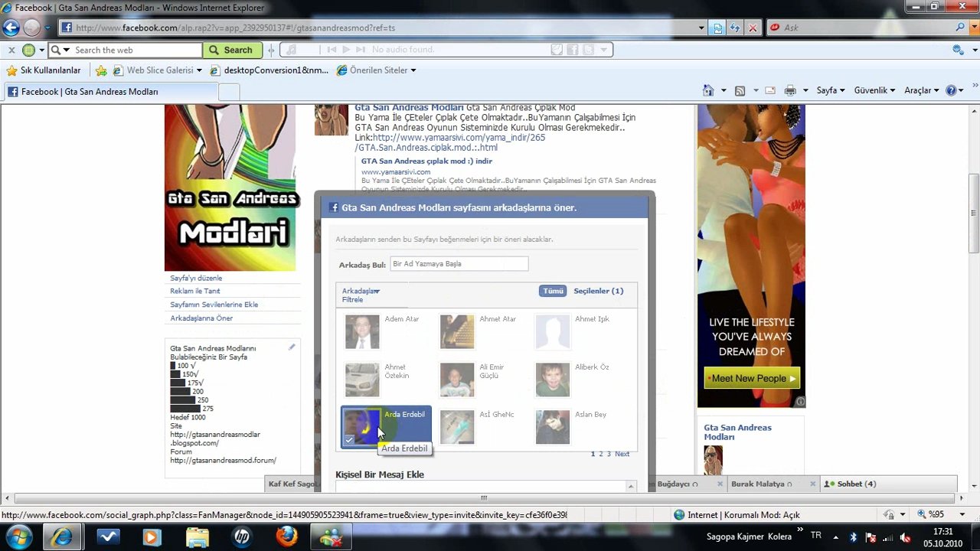Select the Seçilenler (1) tab
This screenshot has height=551, width=980.
(x=598, y=291)
